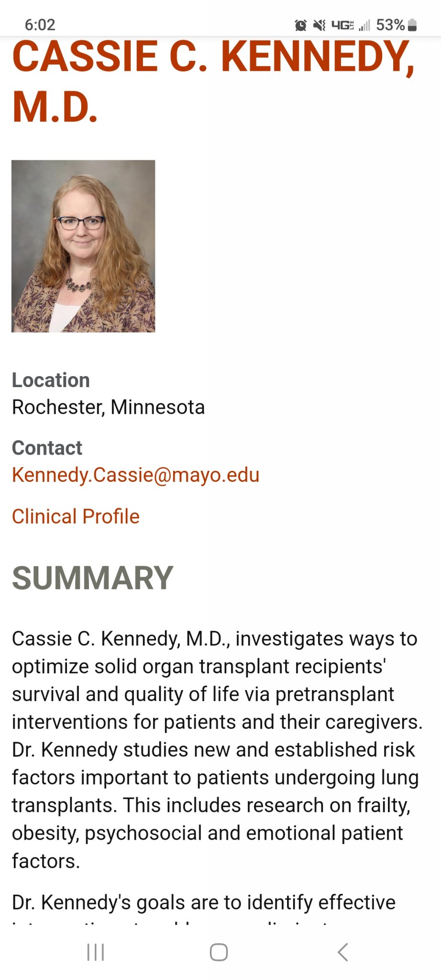Tap the muted sound status icon

click(x=319, y=25)
